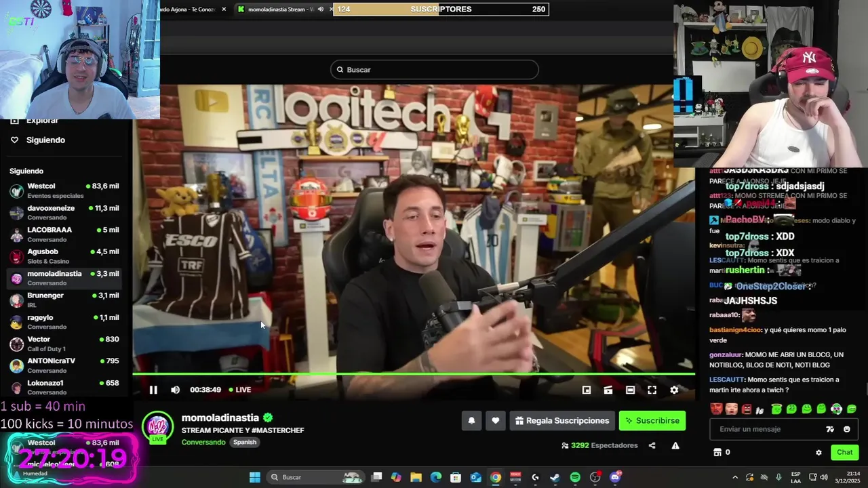Open video player settings gear
The height and width of the screenshot is (488, 868).
[674, 390]
